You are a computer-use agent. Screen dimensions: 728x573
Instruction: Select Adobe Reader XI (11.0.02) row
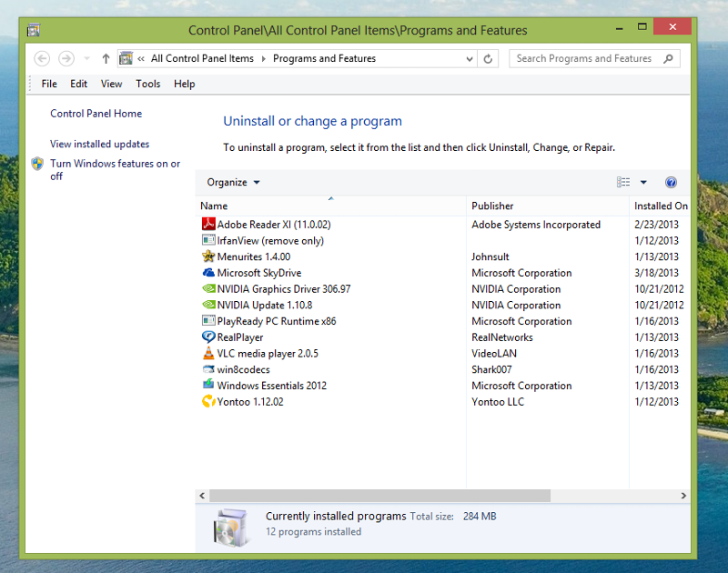(443, 225)
